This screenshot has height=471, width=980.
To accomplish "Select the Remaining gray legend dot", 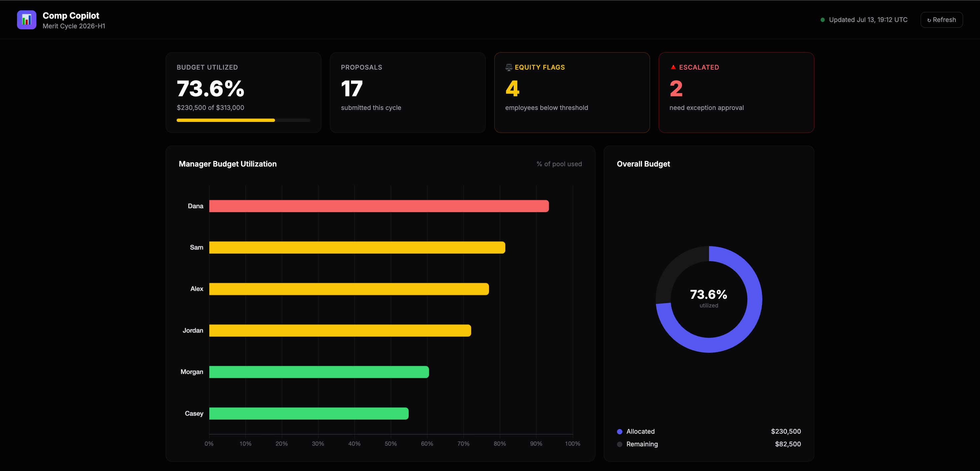I will click(620, 444).
